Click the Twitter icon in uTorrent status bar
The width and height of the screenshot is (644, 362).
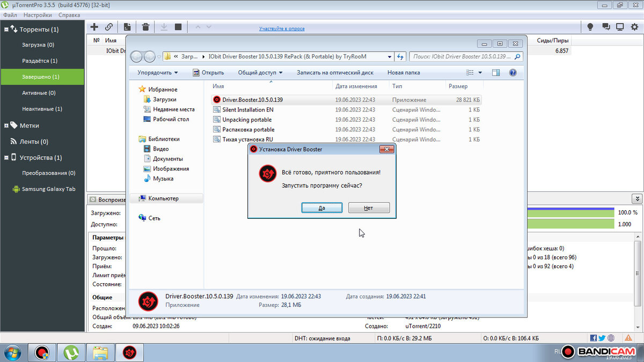[602, 338]
